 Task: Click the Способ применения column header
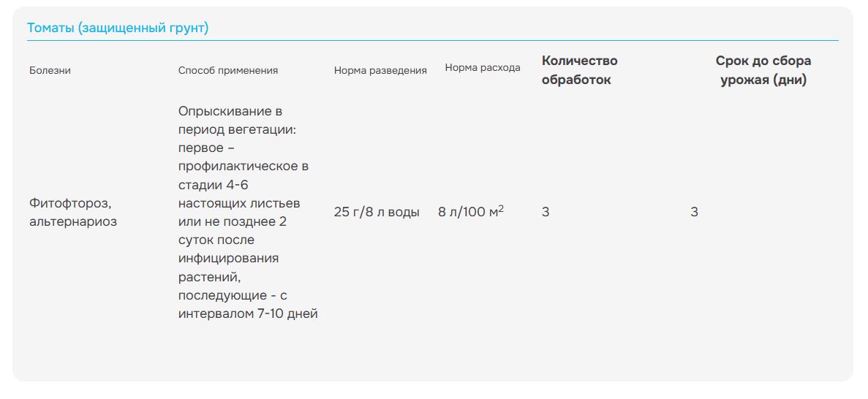(x=228, y=70)
